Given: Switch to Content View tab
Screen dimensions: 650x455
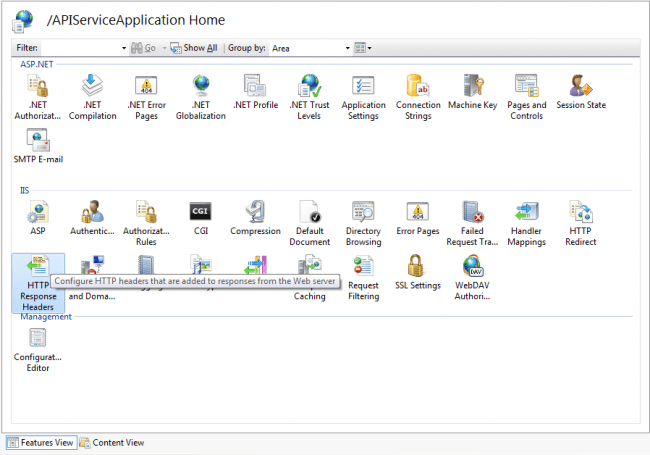Looking at the screenshot, I should 112,443.
